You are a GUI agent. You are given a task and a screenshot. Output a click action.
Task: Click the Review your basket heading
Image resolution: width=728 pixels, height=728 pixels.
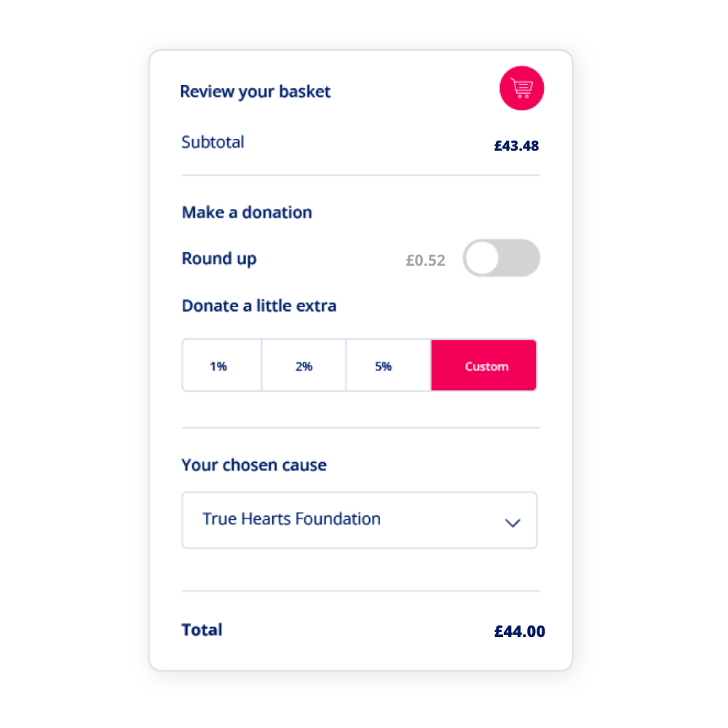pyautogui.click(x=255, y=92)
